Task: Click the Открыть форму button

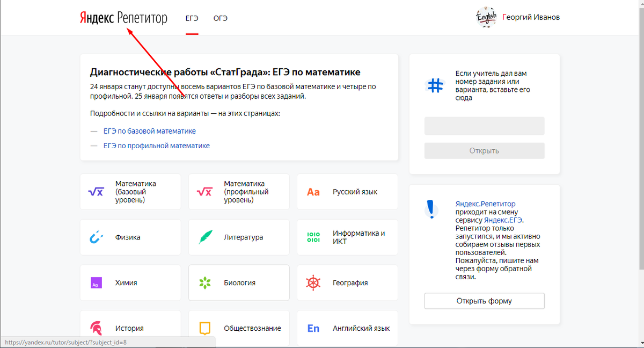Action: (x=484, y=301)
